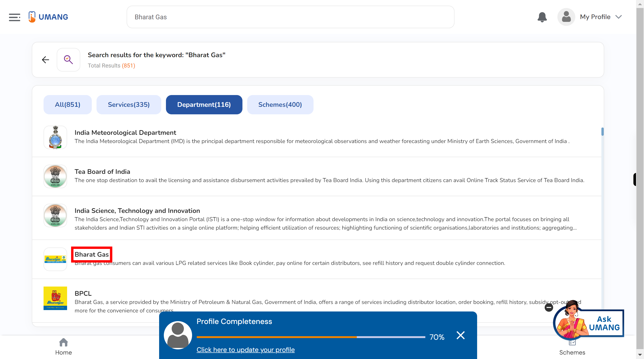Open notifications bell
The width and height of the screenshot is (644, 359).
(542, 17)
